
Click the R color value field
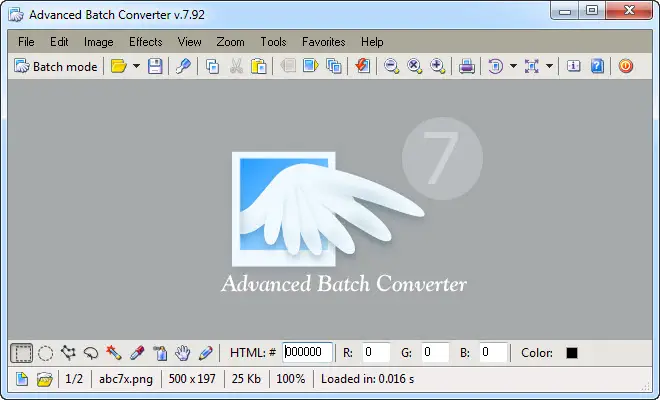coord(376,352)
